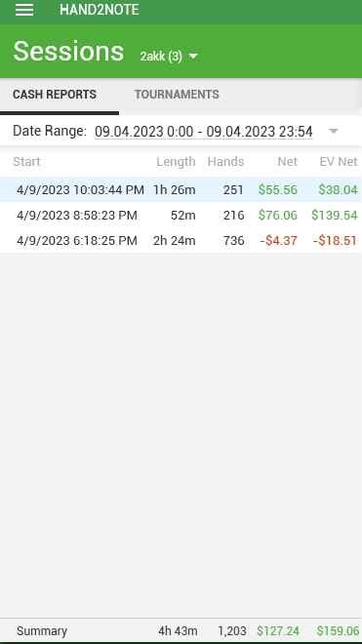The width and height of the screenshot is (362, 644).
Task: Select the 6:18:25 PM session row
Action: [181, 240]
